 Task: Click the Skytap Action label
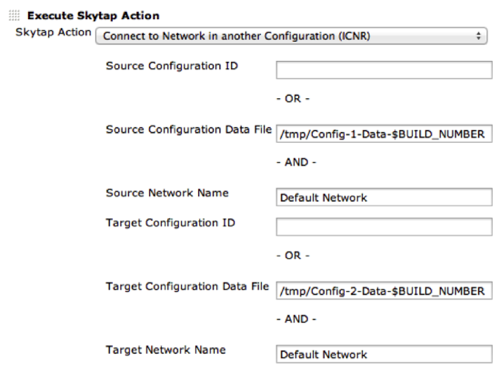pos(53,33)
